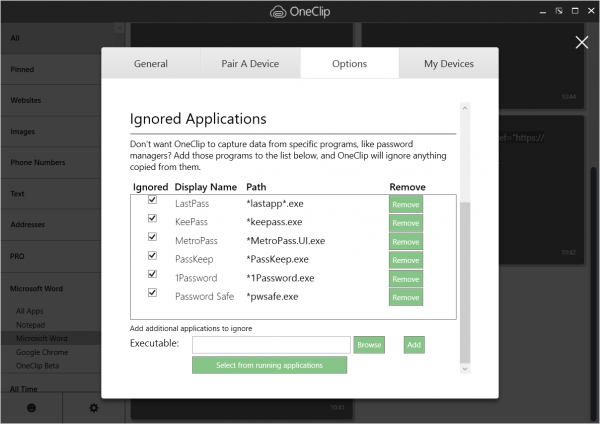Remove the 1Password entry

[406, 279]
